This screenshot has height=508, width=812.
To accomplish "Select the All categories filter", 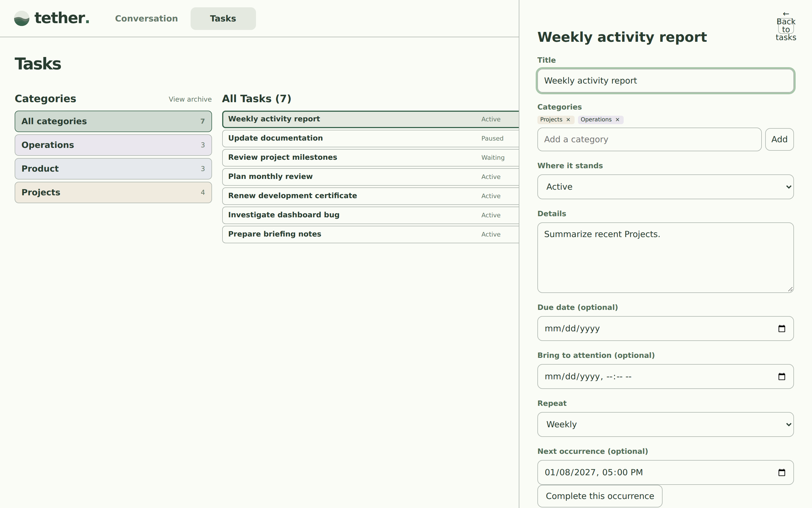I will pos(113,121).
